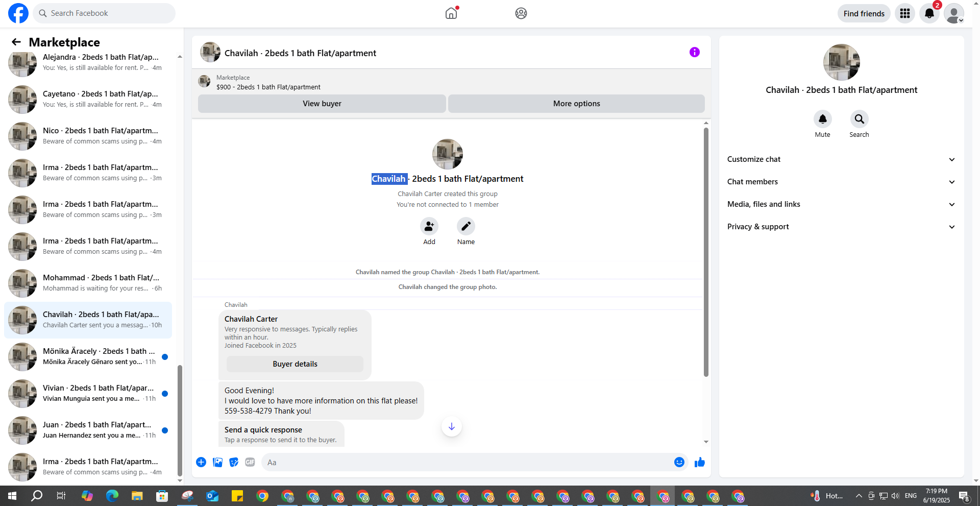This screenshot has height=506, width=980.
Task: Open the emoji picker in the composer
Action: click(x=679, y=462)
